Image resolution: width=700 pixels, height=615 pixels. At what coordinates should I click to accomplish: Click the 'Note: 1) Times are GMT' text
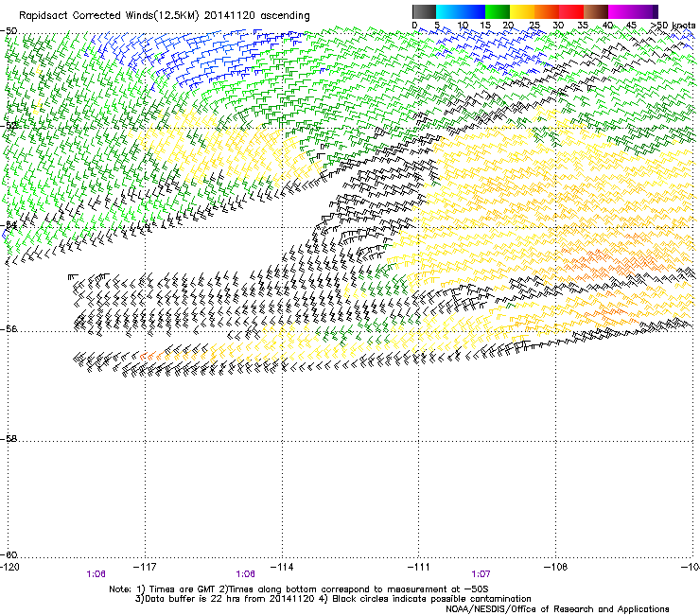tap(163, 589)
